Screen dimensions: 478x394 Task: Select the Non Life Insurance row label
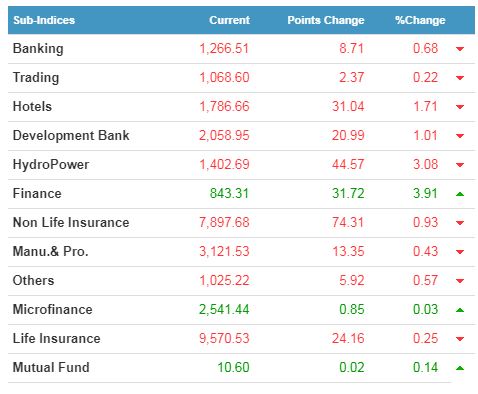click(71, 222)
